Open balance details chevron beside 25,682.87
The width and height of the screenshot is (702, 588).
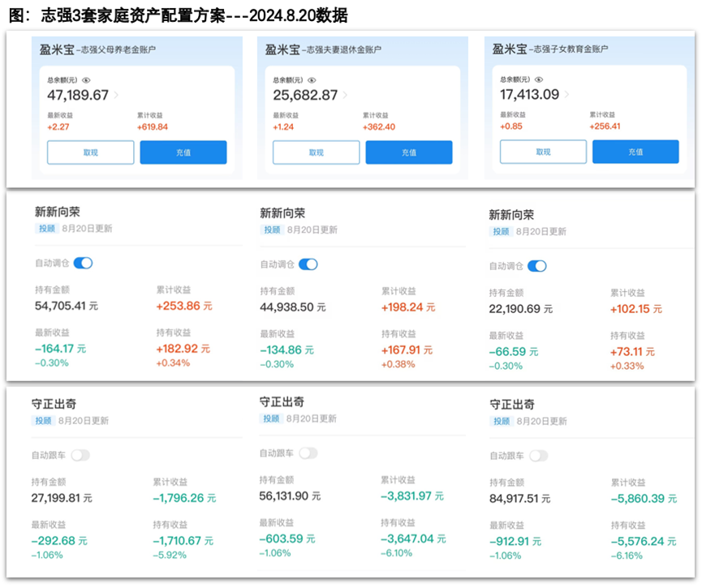pyautogui.click(x=345, y=95)
